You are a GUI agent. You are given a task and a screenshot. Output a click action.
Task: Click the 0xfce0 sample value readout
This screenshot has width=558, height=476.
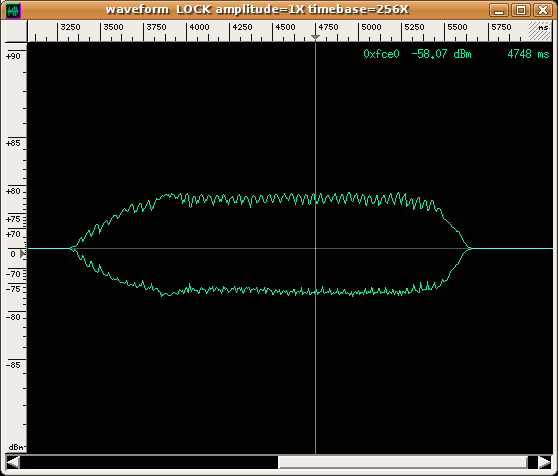[x=381, y=54]
